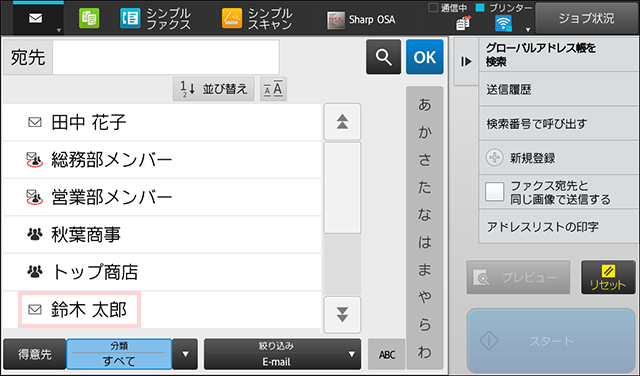
Task: Open the 絞り込み E-mail dropdown
Action: [282, 354]
